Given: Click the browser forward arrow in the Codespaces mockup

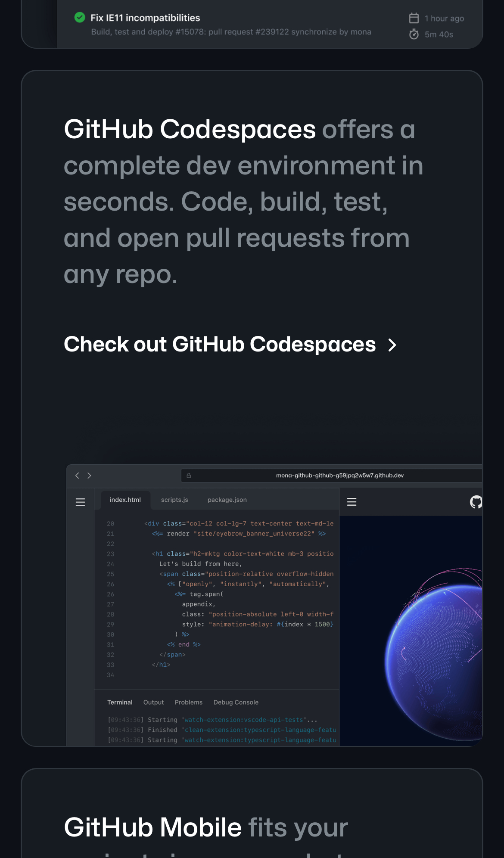Looking at the screenshot, I should pyautogui.click(x=89, y=476).
